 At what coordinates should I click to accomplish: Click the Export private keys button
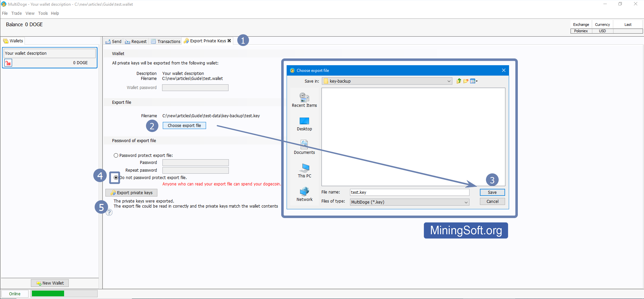(x=131, y=193)
